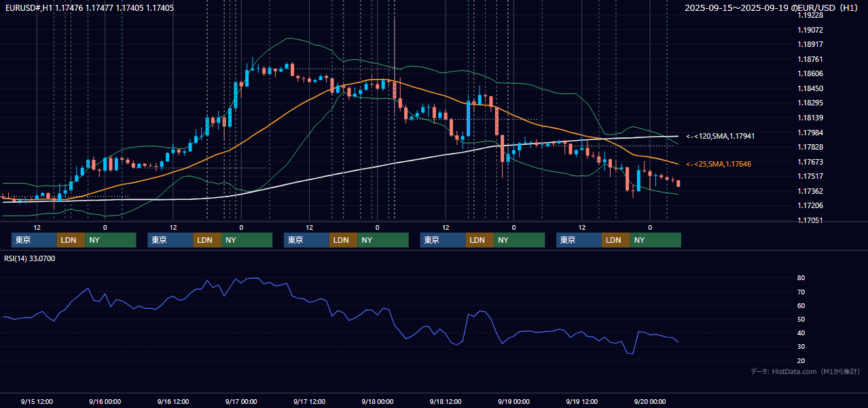Click price axis label 1.18450

coord(811,88)
